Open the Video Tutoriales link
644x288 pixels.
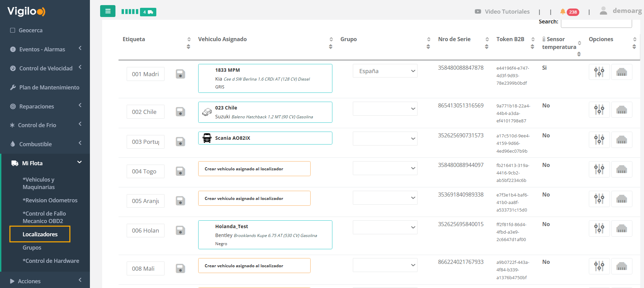[502, 12]
